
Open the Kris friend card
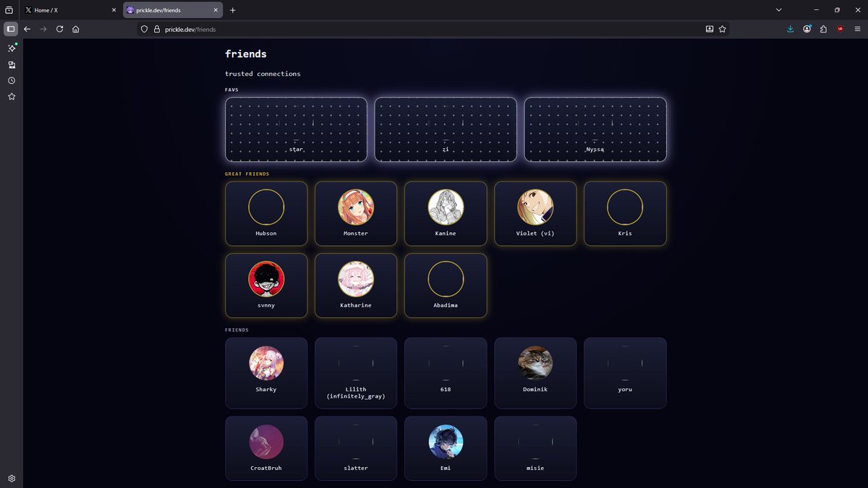(x=625, y=213)
